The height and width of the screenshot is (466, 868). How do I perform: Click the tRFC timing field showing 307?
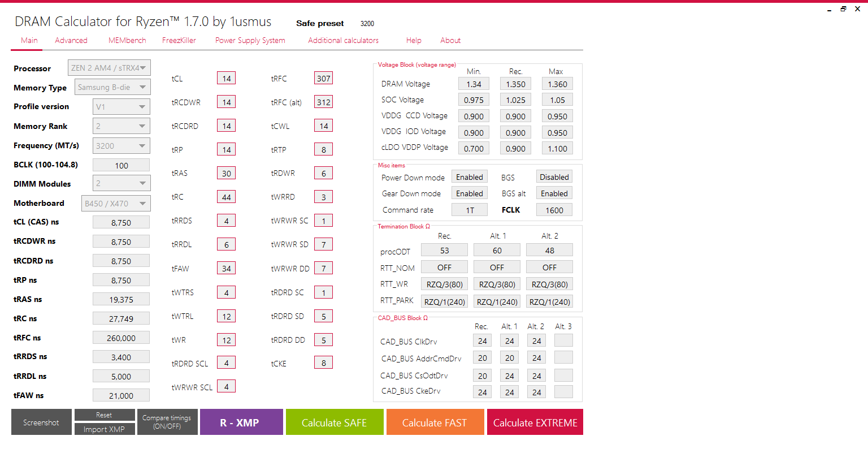pyautogui.click(x=323, y=78)
